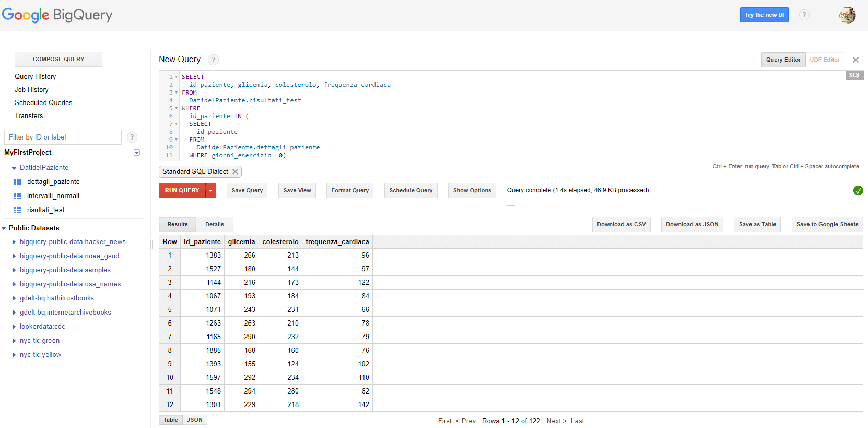Expand nyc-tlc:green dataset

tap(14, 341)
